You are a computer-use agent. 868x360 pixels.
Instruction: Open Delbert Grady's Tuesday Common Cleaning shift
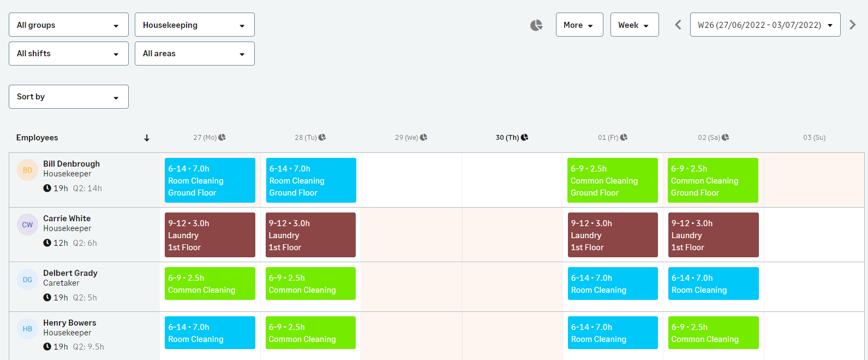(310, 284)
